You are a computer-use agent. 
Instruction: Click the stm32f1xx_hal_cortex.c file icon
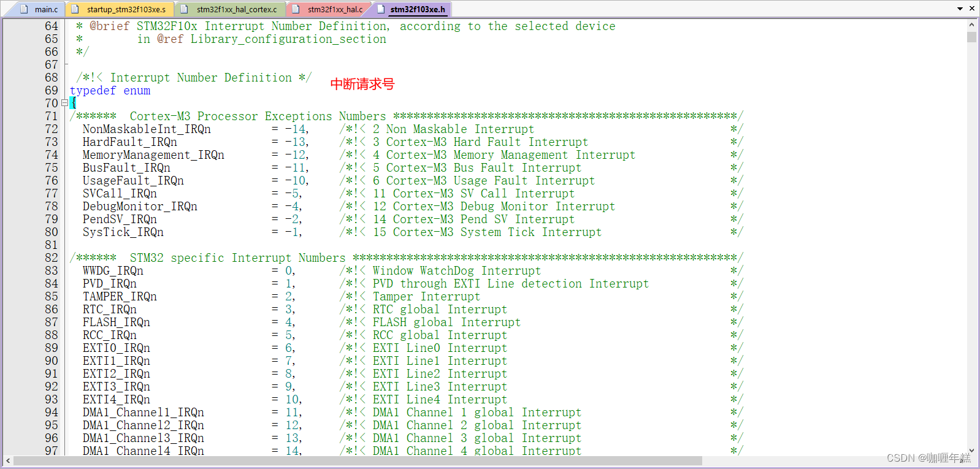[184, 9]
